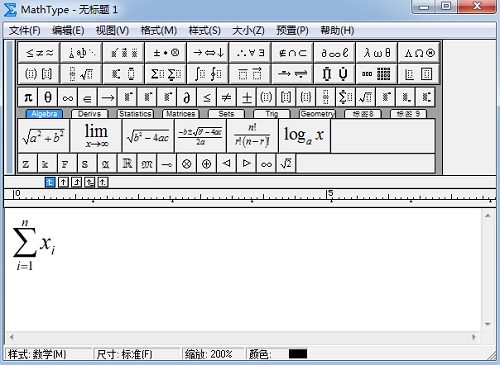Insert less-than-or-equal symbol from small bar
The width and height of the screenshot is (500, 365).
207,97
